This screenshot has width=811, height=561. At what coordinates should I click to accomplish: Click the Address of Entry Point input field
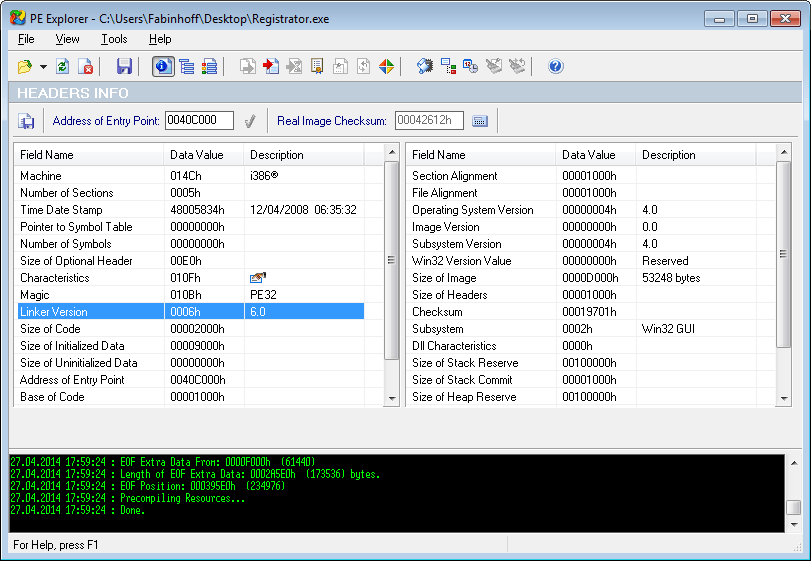(x=200, y=120)
